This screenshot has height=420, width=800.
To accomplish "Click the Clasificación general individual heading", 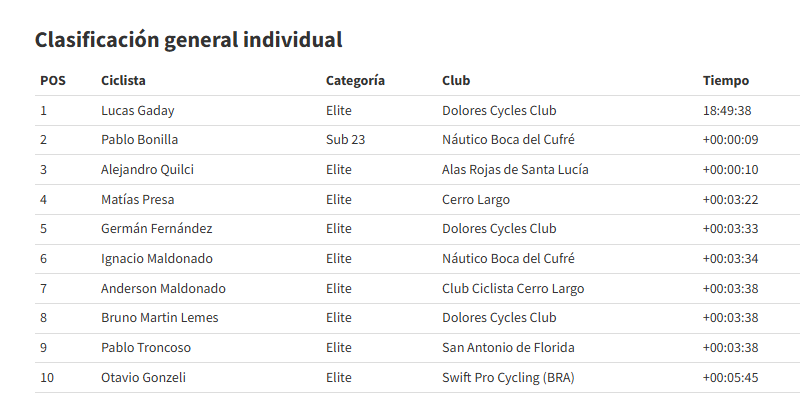I will pos(189,40).
